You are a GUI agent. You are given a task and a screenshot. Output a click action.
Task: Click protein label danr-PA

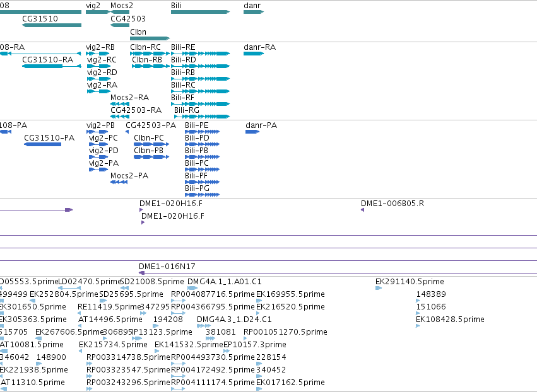click(261, 125)
